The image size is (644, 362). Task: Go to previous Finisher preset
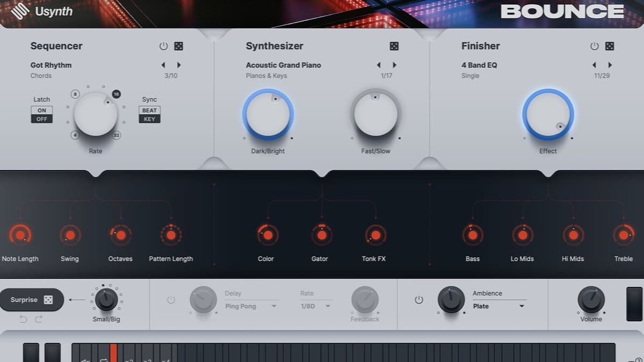(x=594, y=65)
